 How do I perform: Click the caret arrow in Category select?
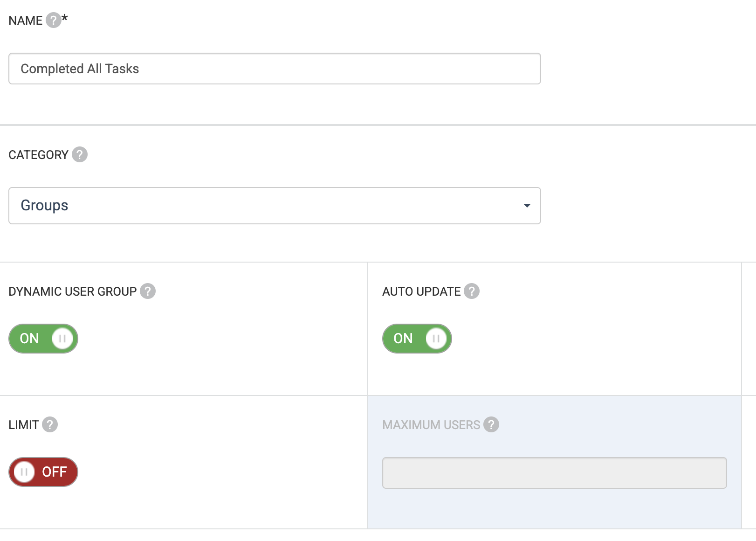pyautogui.click(x=527, y=206)
